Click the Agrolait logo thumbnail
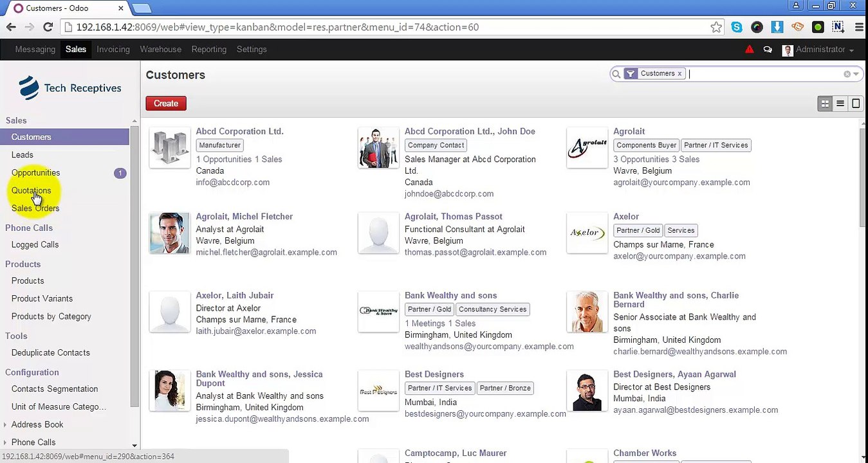Viewport: 868px width, 463px height. coord(587,148)
